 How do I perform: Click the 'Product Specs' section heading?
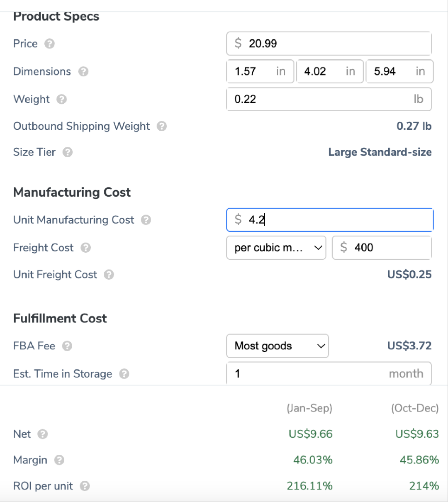coord(56,17)
